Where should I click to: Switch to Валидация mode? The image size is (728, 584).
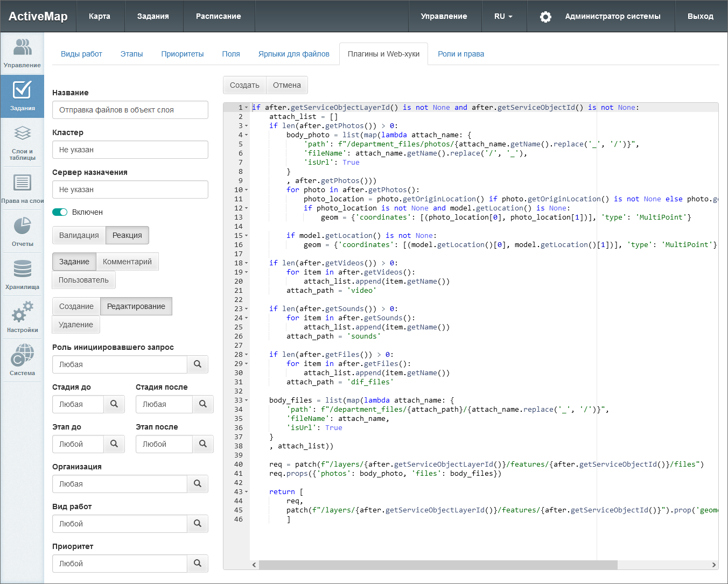tap(79, 235)
